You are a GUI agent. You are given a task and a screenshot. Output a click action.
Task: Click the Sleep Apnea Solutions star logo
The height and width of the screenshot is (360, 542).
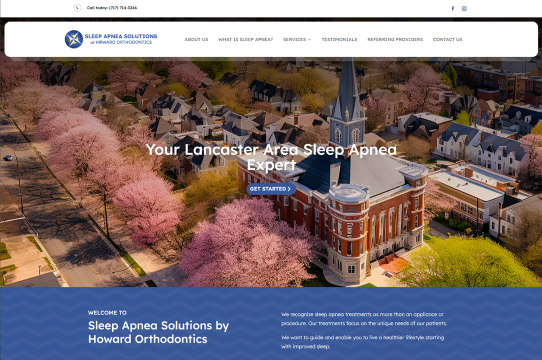[x=74, y=39]
